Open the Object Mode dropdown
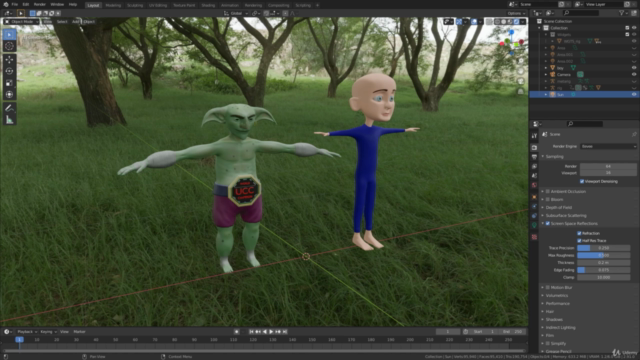 22,22
